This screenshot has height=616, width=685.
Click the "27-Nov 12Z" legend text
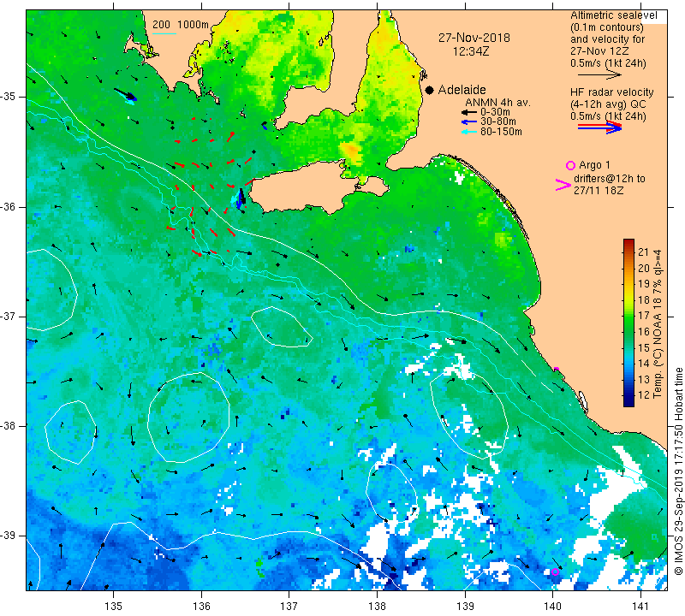point(599,51)
